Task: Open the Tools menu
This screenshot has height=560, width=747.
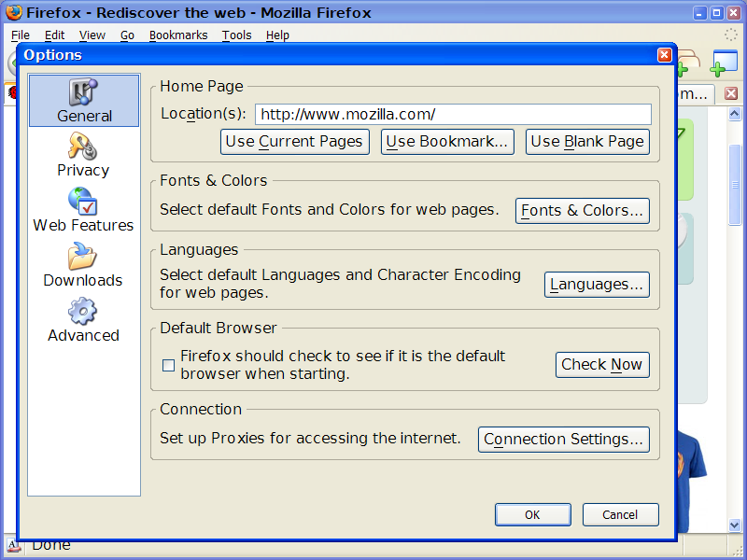Action: click(236, 35)
